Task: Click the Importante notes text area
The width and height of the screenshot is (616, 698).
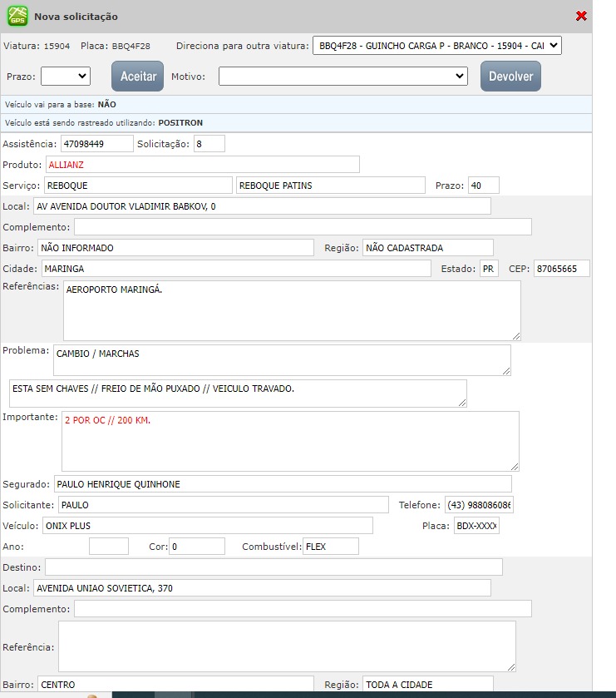Action: (290, 441)
